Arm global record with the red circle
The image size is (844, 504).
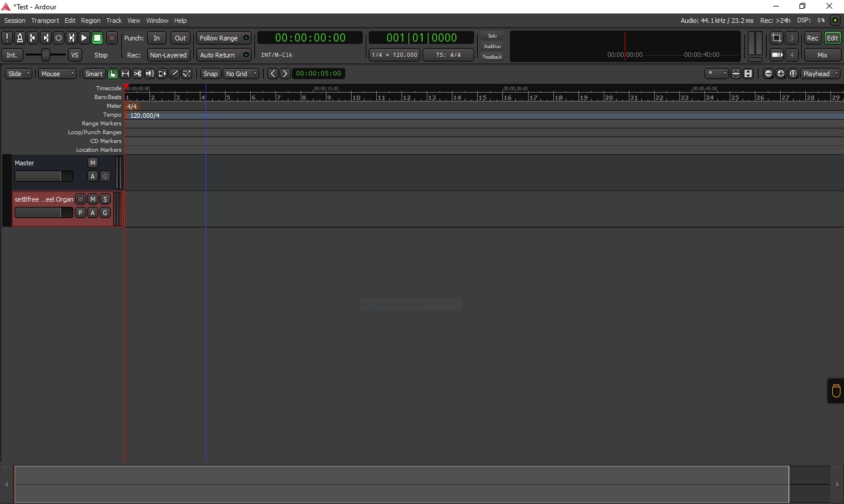click(x=112, y=38)
